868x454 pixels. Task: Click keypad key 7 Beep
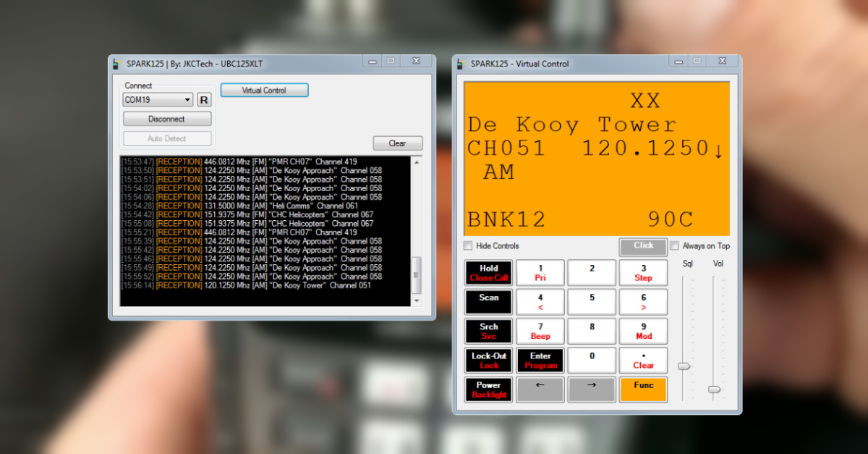click(540, 331)
